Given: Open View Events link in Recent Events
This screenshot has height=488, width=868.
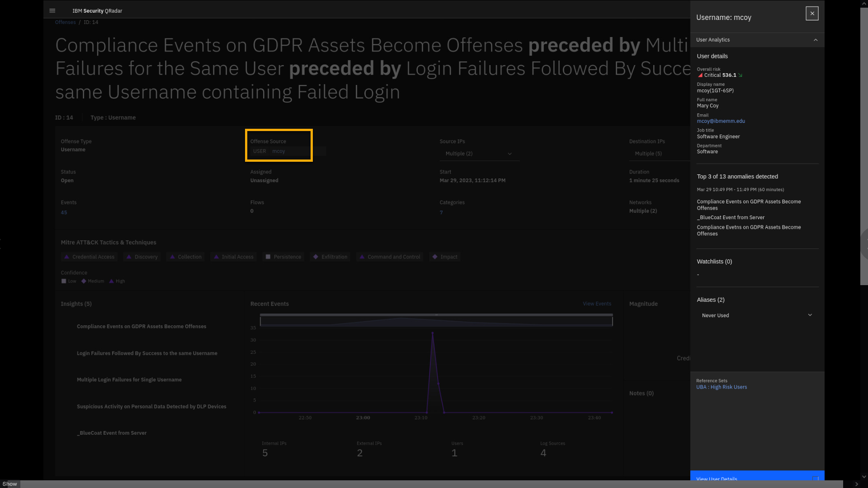Looking at the screenshot, I should 597,304.
